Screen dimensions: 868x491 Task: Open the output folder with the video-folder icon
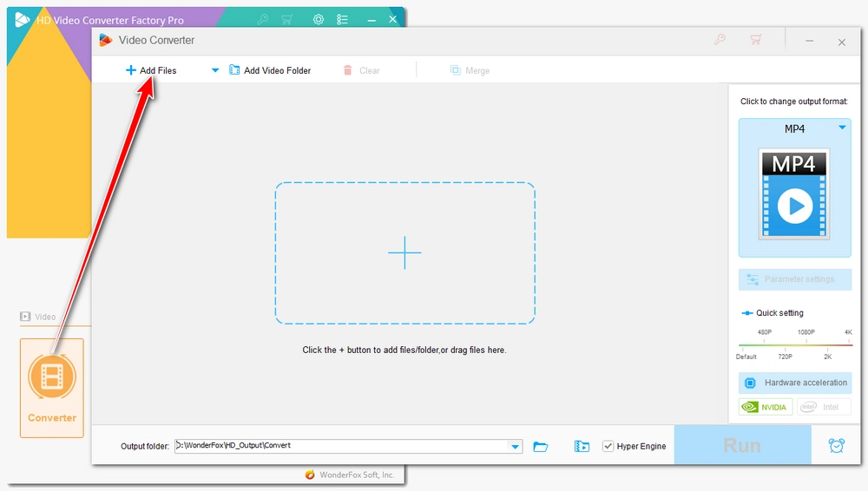point(582,446)
